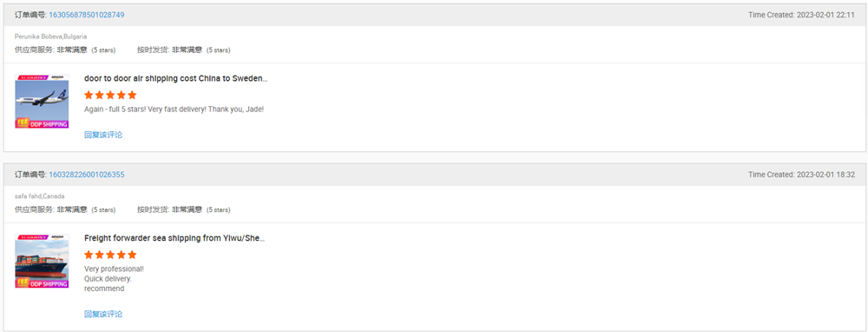
Task: Click the fifth star of the air shipping rating
Action: (x=132, y=95)
